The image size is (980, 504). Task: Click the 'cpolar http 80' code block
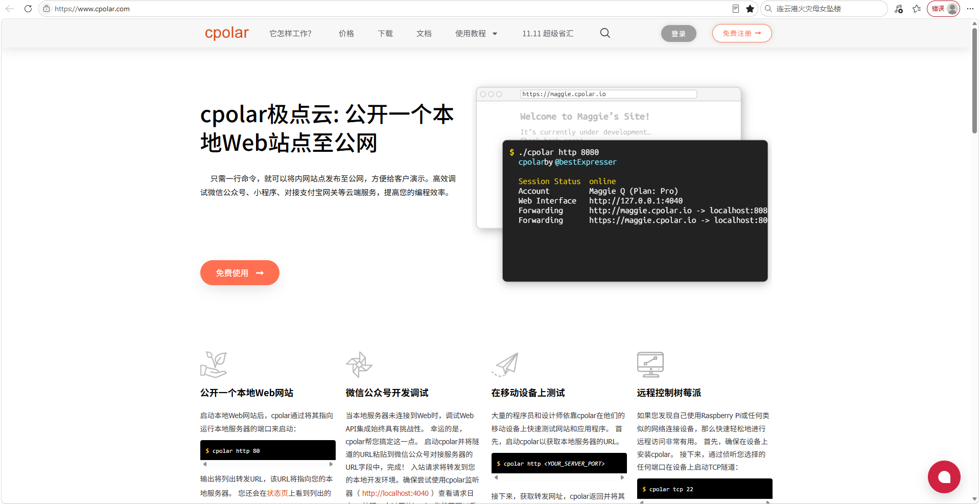[x=268, y=450]
